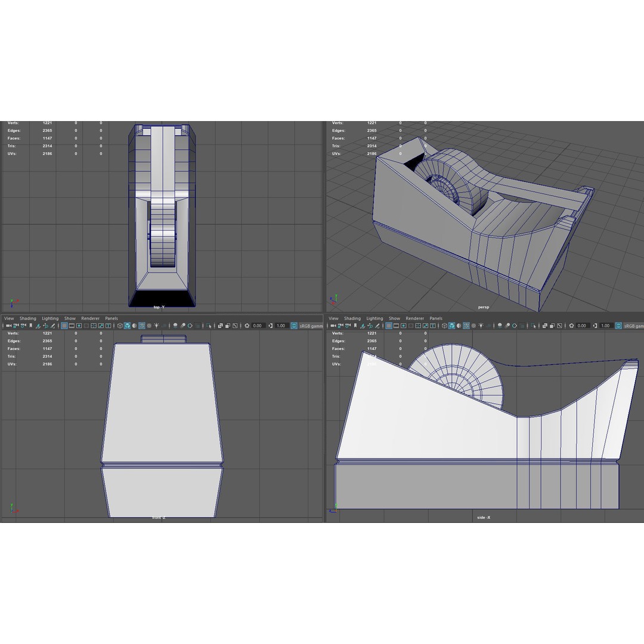Open Show menu in side-X panel
The height and width of the screenshot is (644, 644).
coord(394,318)
